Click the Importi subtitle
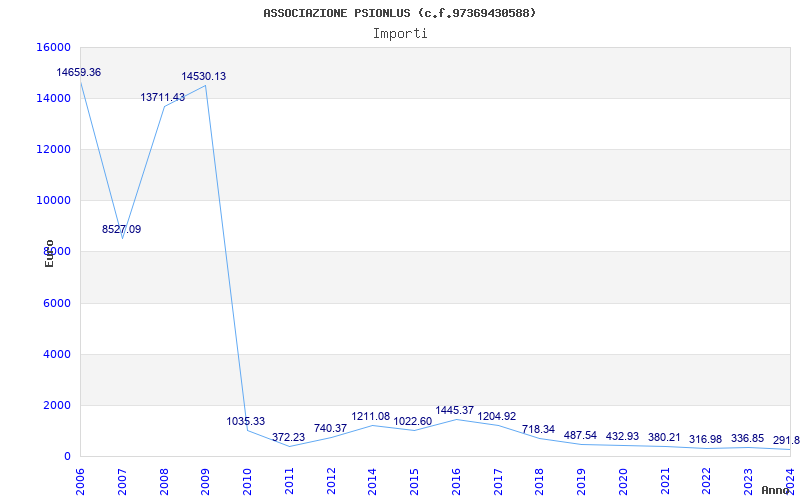800x500 pixels. tap(400, 34)
